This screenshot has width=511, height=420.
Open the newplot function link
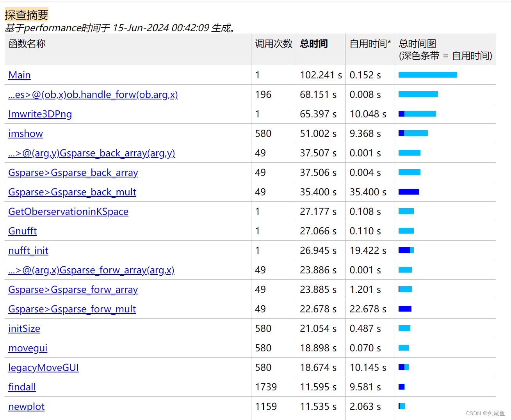click(27, 406)
